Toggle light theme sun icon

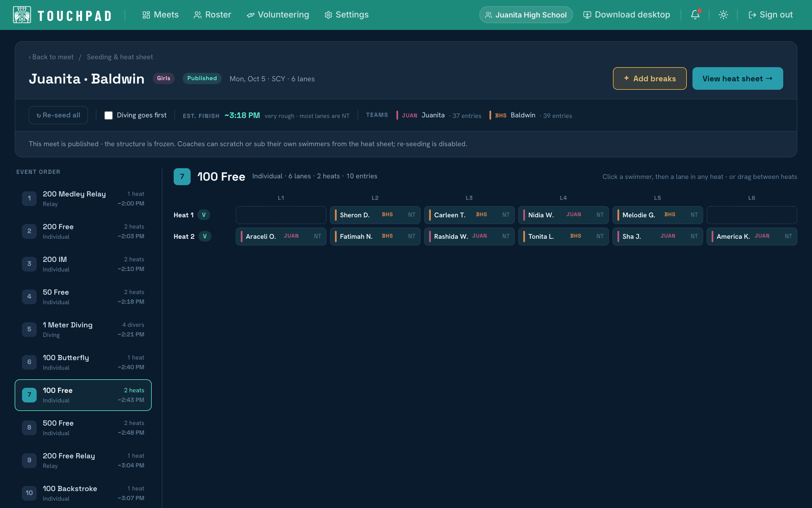click(723, 15)
